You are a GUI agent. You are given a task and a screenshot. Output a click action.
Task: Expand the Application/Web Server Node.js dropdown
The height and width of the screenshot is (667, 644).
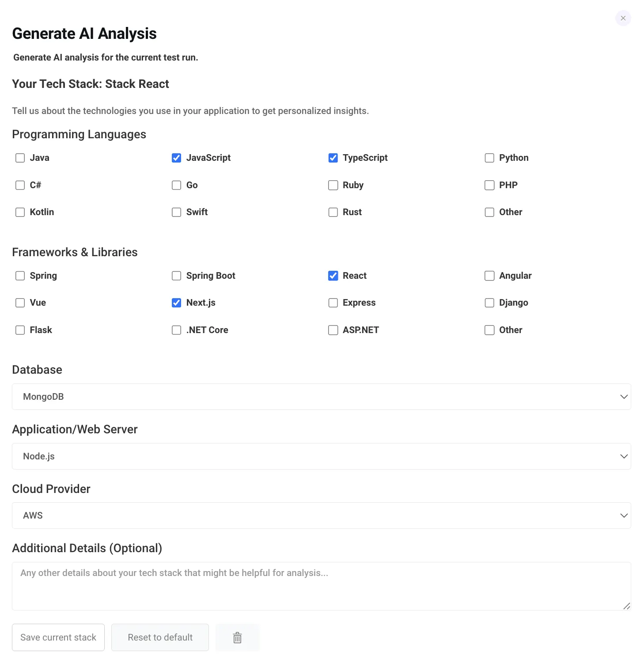(x=322, y=456)
